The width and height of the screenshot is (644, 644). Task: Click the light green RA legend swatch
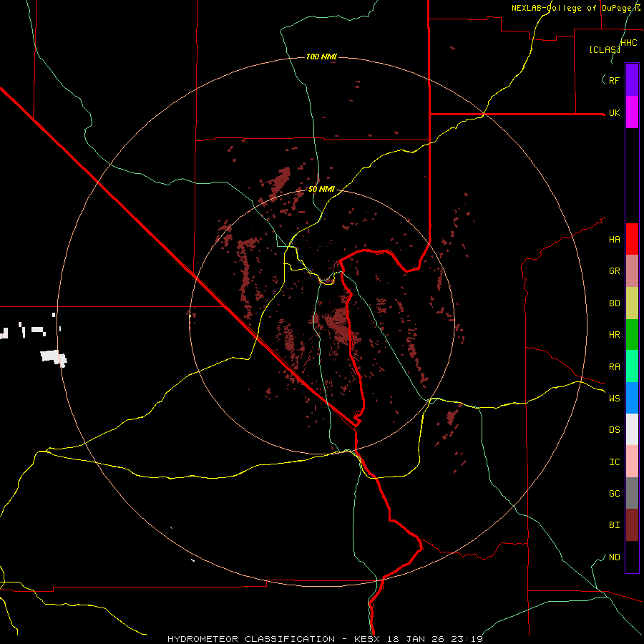(632, 366)
